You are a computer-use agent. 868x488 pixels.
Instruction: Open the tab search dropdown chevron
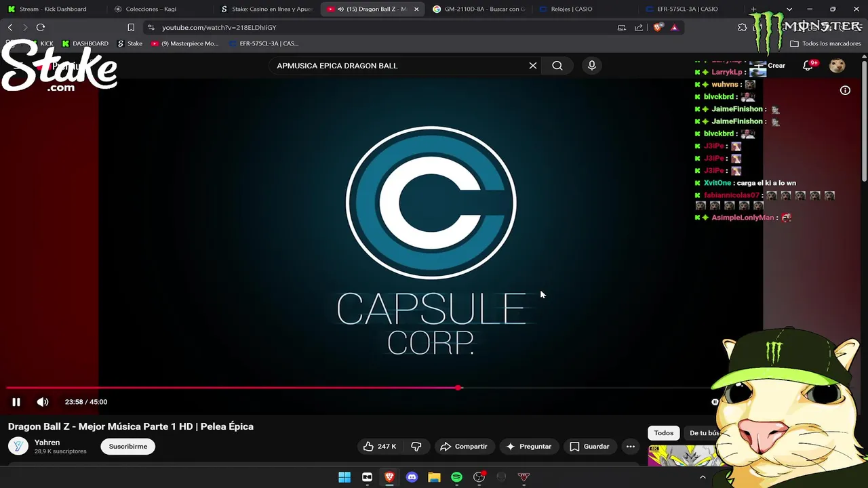[x=789, y=9]
